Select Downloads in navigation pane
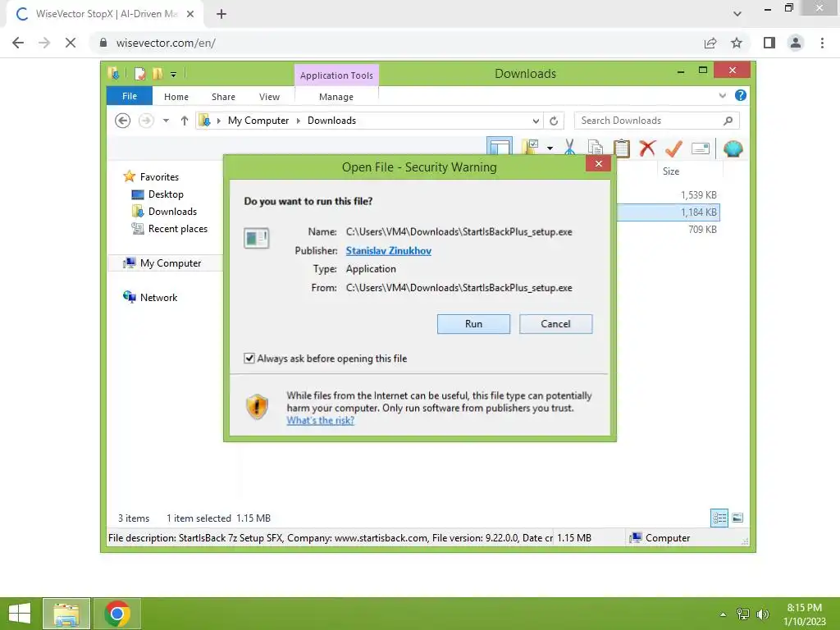This screenshot has width=840, height=630. coord(172,211)
